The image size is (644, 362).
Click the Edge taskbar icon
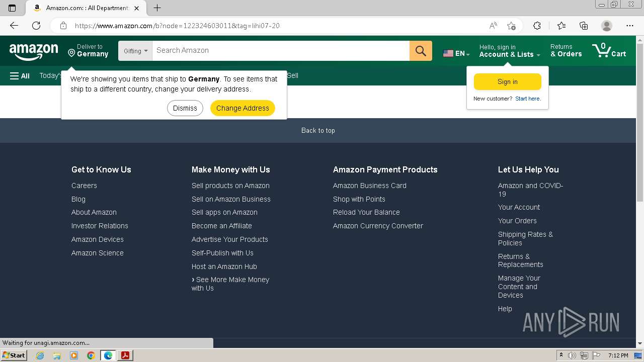(x=108, y=355)
